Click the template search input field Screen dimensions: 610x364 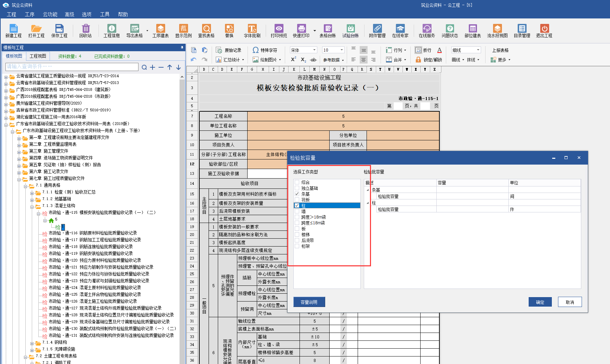tap(72, 67)
